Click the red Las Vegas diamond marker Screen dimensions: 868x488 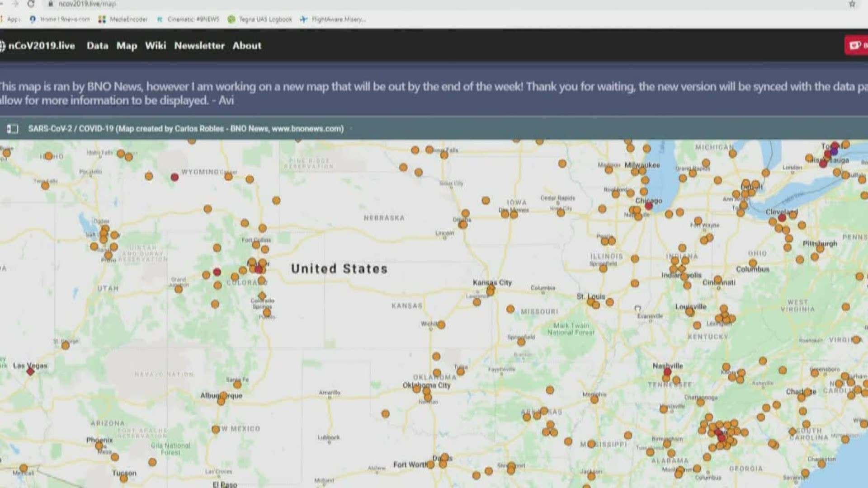coord(30,371)
